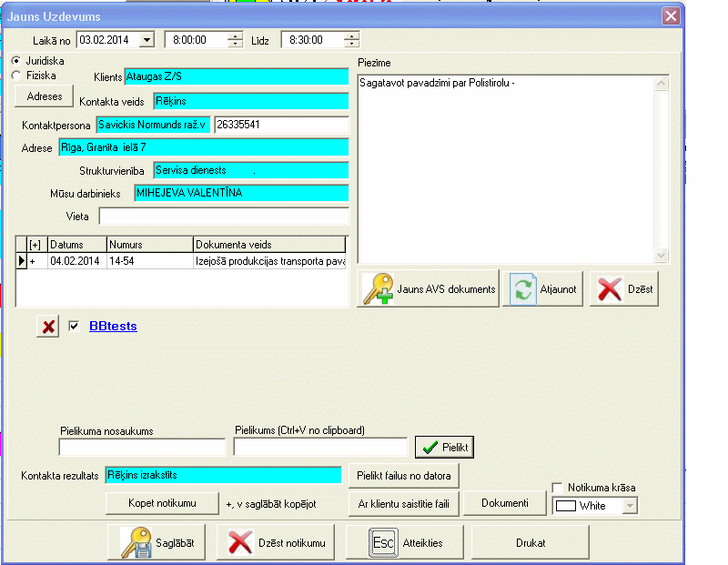This screenshot has width=728, height=565.
Task: Close the Jauns Uzdevums window
Action: point(671,16)
